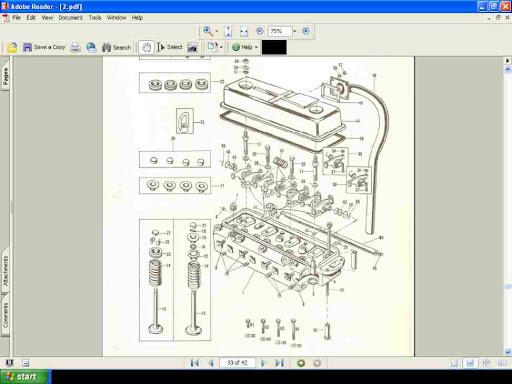Print the document using the printer icon

[x=76, y=48]
